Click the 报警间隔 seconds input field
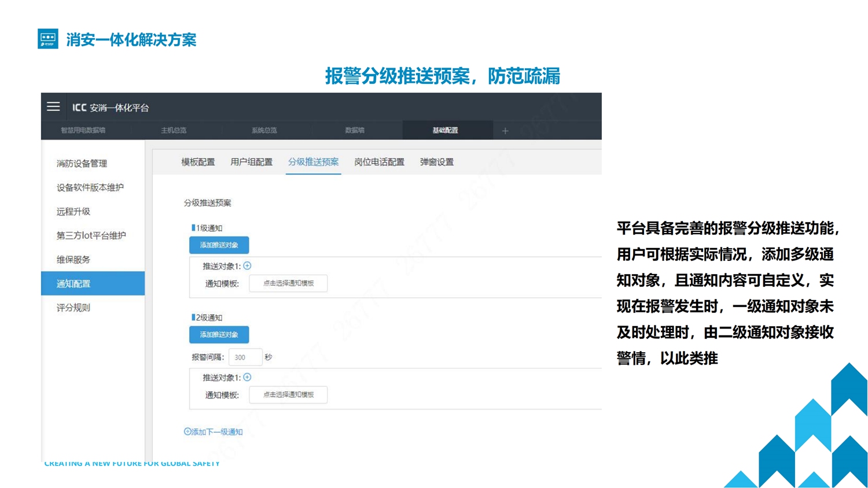Image resolution: width=868 pixels, height=488 pixels. pyautogui.click(x=245, y=357)
